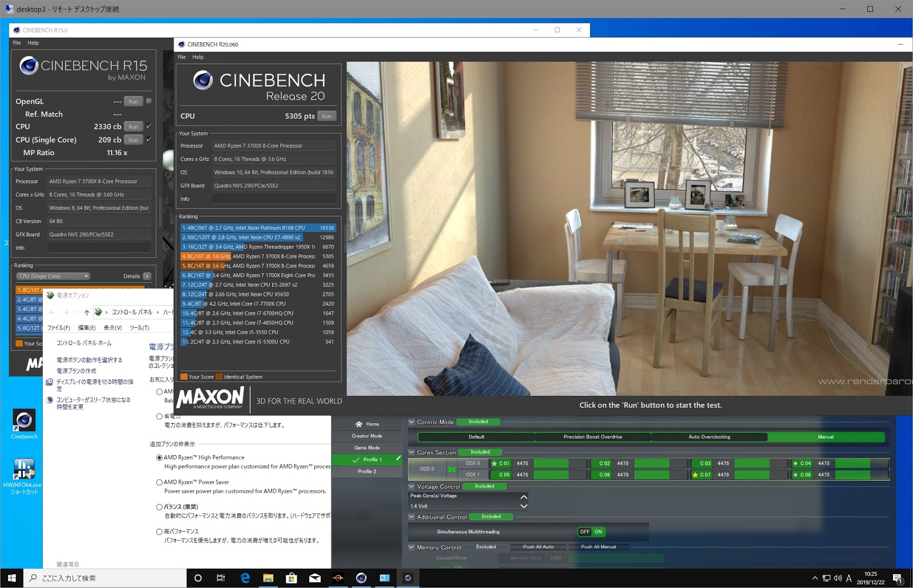
Task: Click the pencil edit icon beside Profile 1
Action: click(398, 459)
